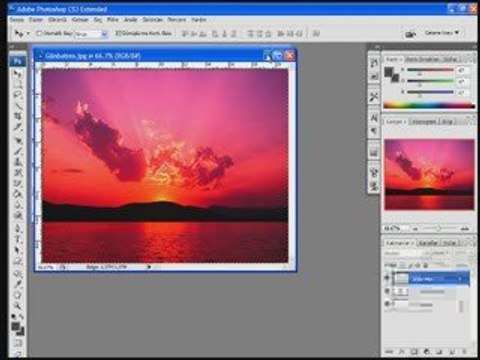Create new adjustment layer from Layers panel
Screen dimensions: 480x360
click(x=427, y=352)
